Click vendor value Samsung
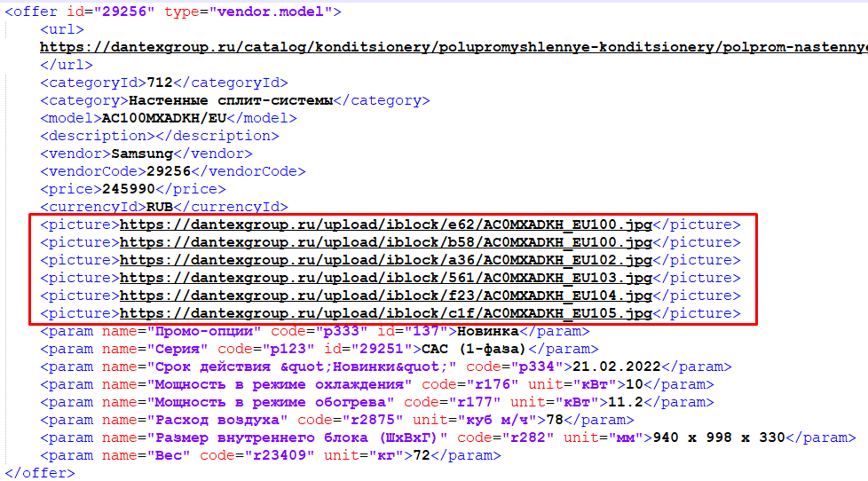Screen dimensions: 868x481 point(142,154)
